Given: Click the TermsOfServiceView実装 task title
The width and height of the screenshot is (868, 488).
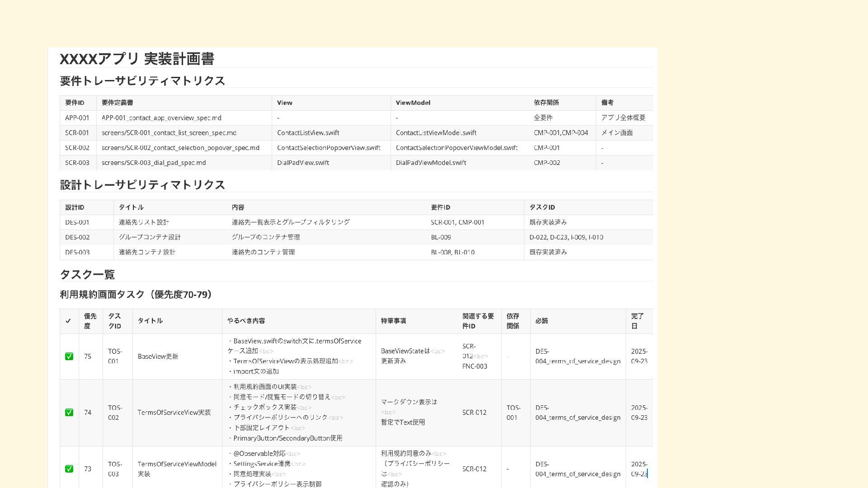Looking at the screenshot, I should [x=174, y=413].
